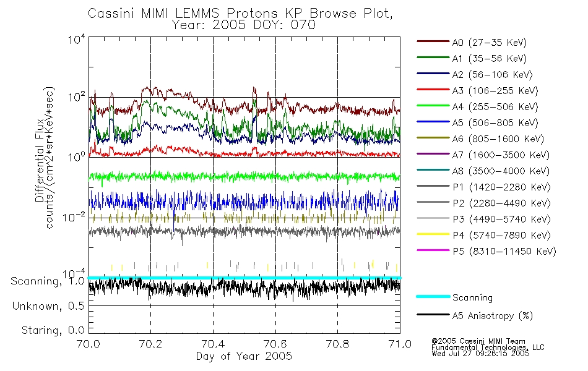This screenshot has width=588, height=371.
Task: Click the A0 (27-35 KeV) legend color line
Action: [433, 41]
